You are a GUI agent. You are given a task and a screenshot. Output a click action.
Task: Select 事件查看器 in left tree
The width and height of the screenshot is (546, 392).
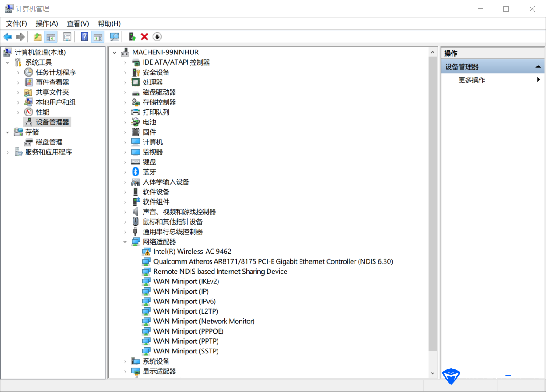pos(52,82)
